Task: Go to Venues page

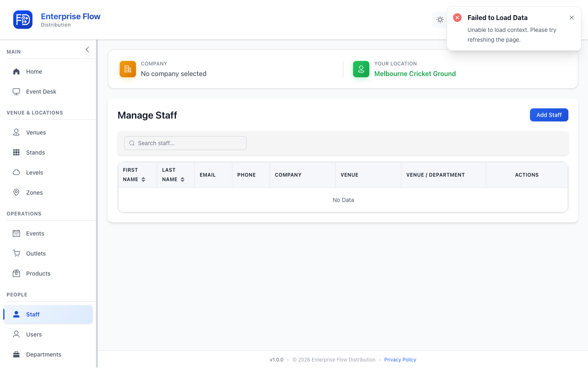Action: (48, 132)
